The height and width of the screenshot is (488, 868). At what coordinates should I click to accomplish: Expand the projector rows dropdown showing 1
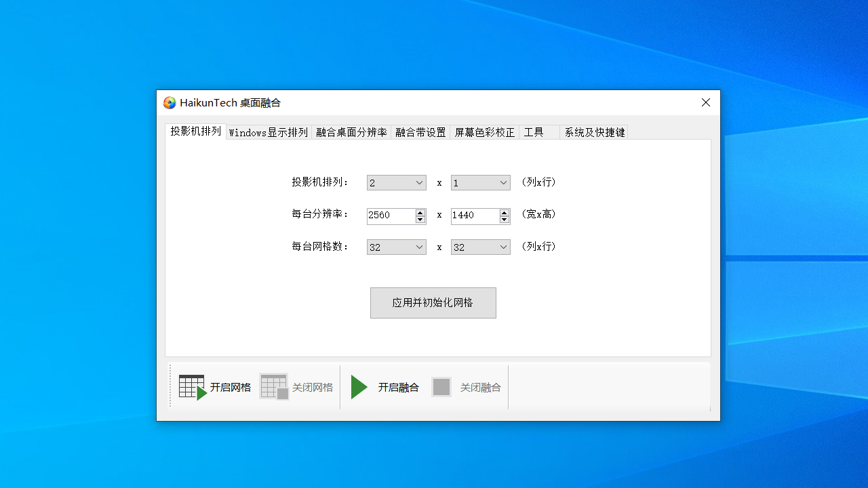[480, 183]
